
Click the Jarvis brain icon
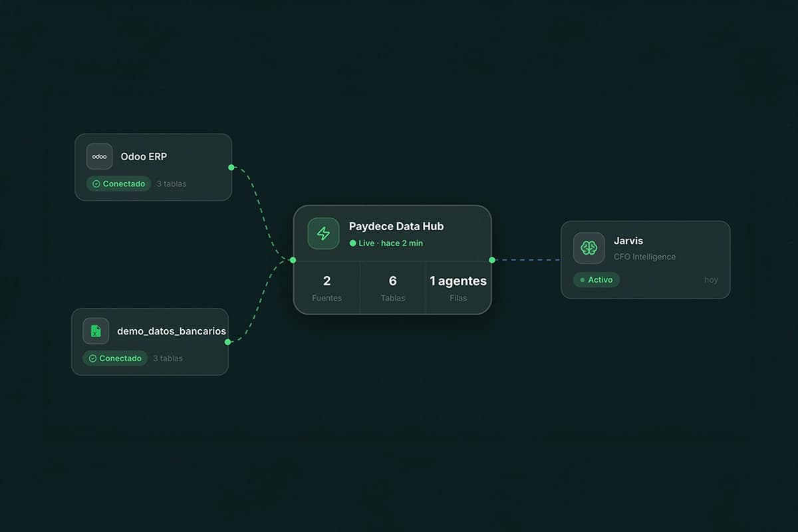tap(589, 247)
